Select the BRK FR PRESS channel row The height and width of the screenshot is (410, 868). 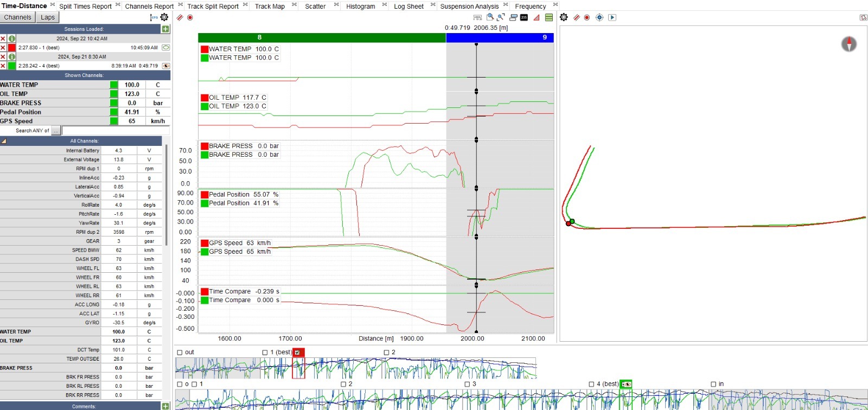81,377
